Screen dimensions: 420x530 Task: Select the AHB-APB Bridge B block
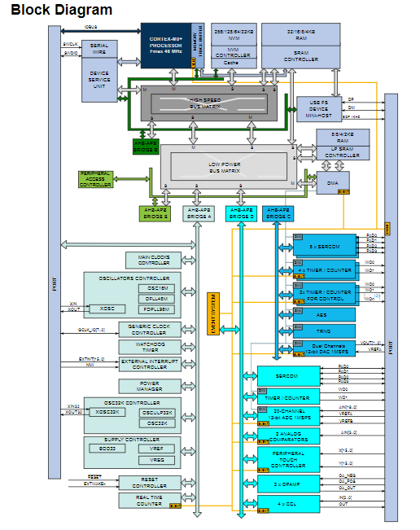click(x=146, y=147)
